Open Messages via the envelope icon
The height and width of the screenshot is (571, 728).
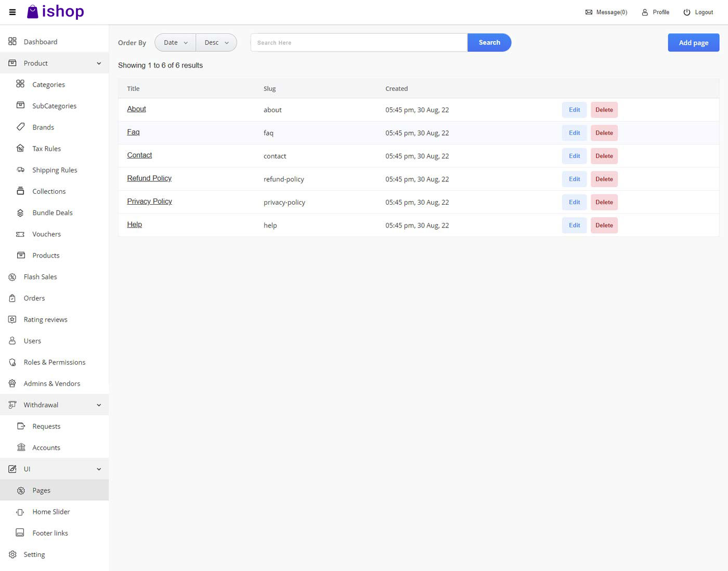tap(589, 12)
